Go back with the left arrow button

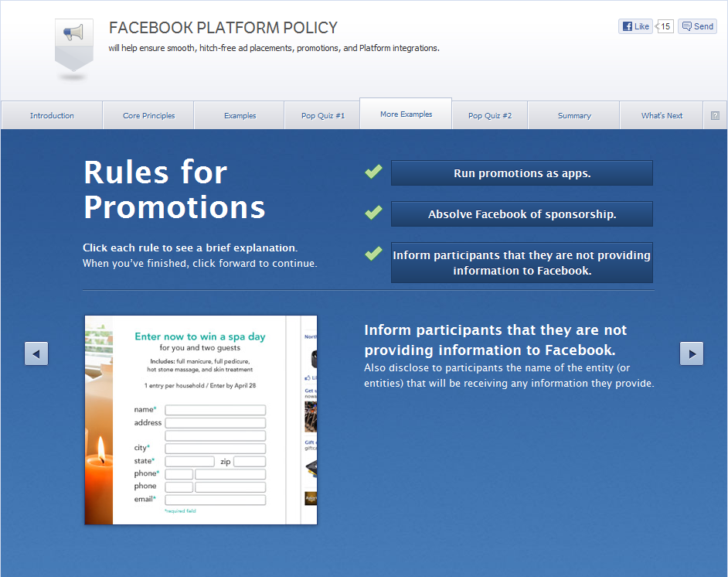(36, 353)
